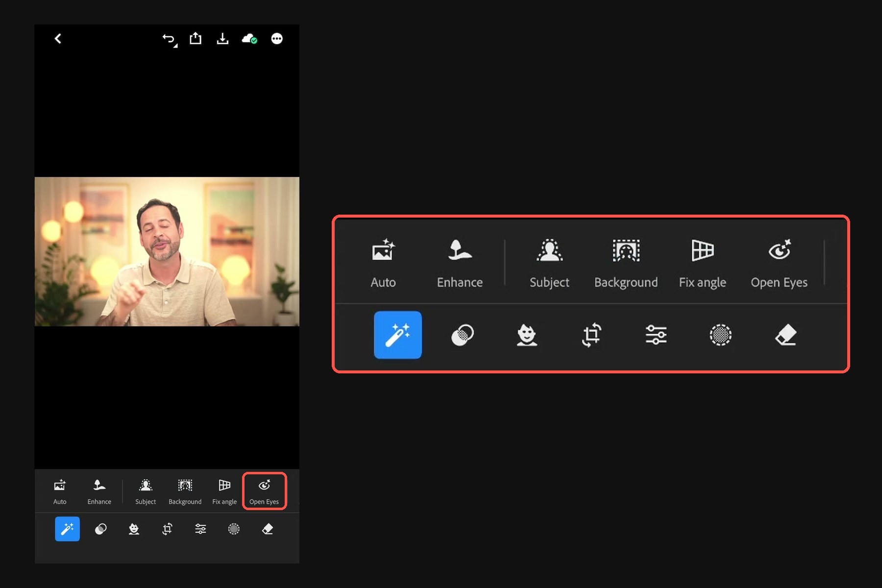882x588 pixels.
Task: Select Open Eyes in the enlarged toolbar view
Action: click(x=779, y=264)
